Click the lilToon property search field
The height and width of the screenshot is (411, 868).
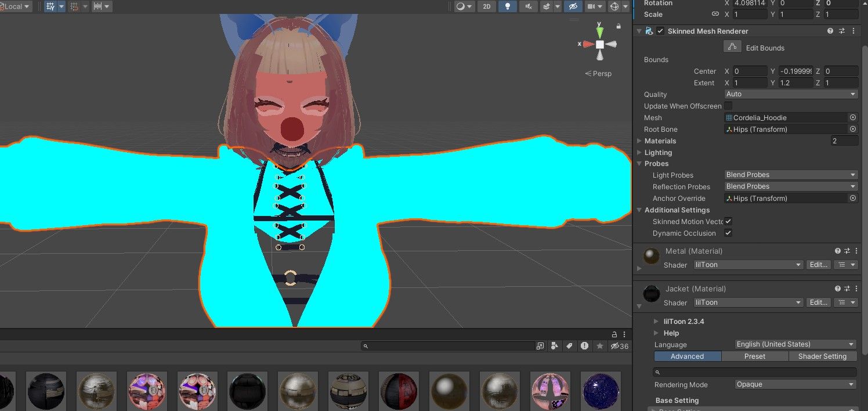[755, 372]
